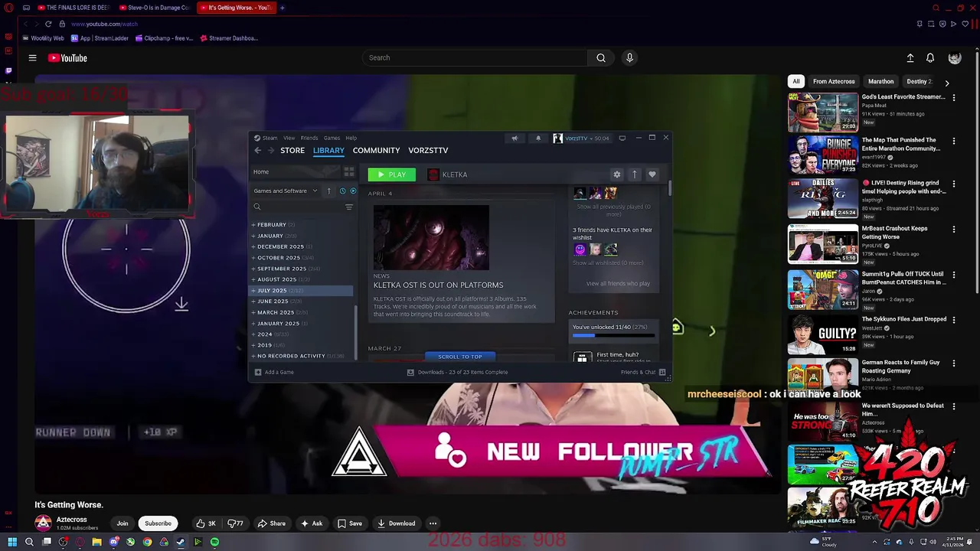Show next YouTube filter chips arrow
The width and height of the screenshot is (980, 551).
click(947, 82)
